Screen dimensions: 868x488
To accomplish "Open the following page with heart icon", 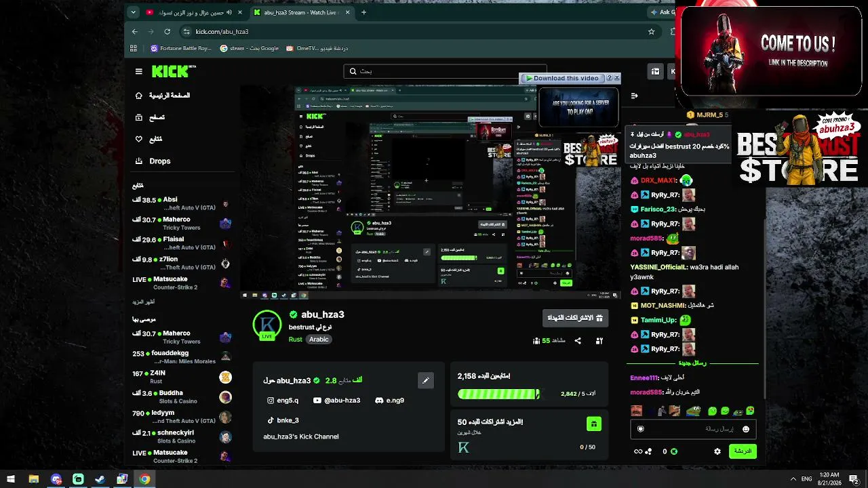I will (x=149, y=139).
